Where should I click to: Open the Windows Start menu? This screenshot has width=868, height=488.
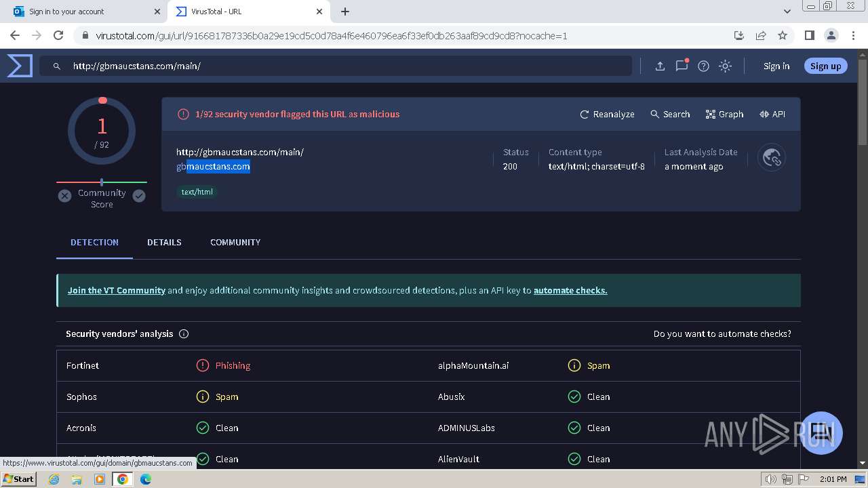click(18, 479)
